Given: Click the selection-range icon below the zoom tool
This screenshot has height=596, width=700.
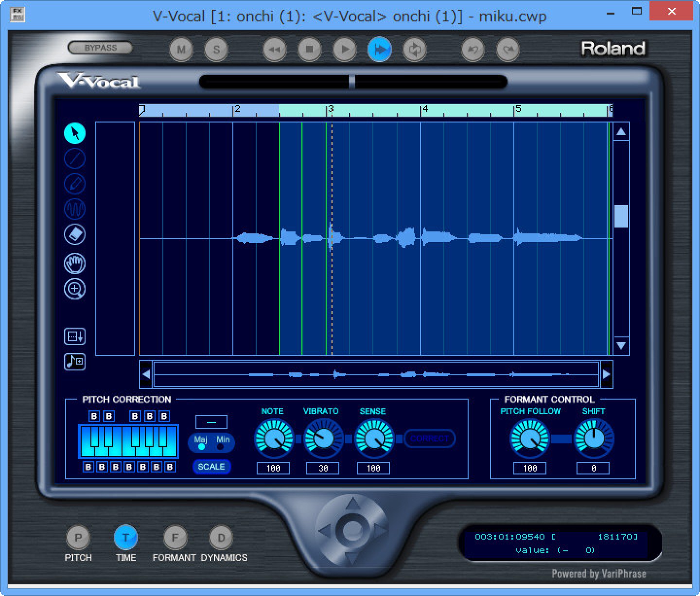Looking at the screenshot, I should pyautogui.click(x=75, y=336).
